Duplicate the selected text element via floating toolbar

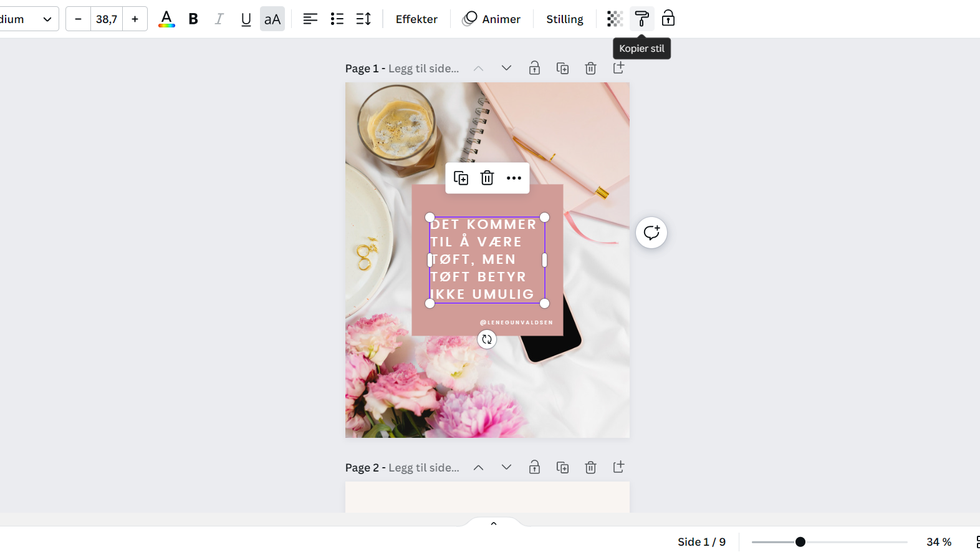coord(461,178)
